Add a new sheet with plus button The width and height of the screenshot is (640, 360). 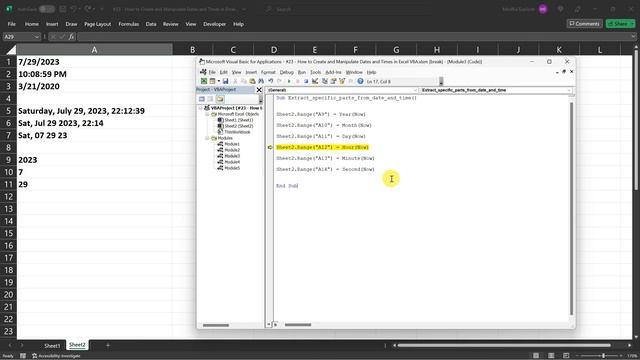108,345
